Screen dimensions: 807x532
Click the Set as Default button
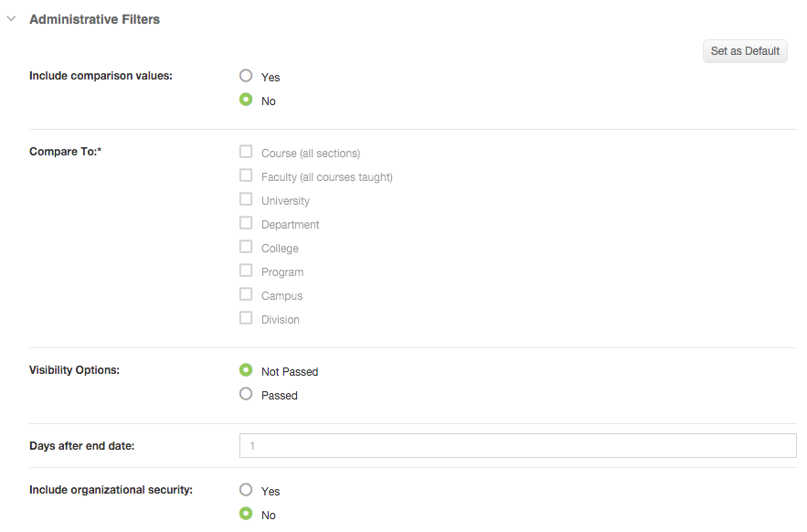coord(745,51)
